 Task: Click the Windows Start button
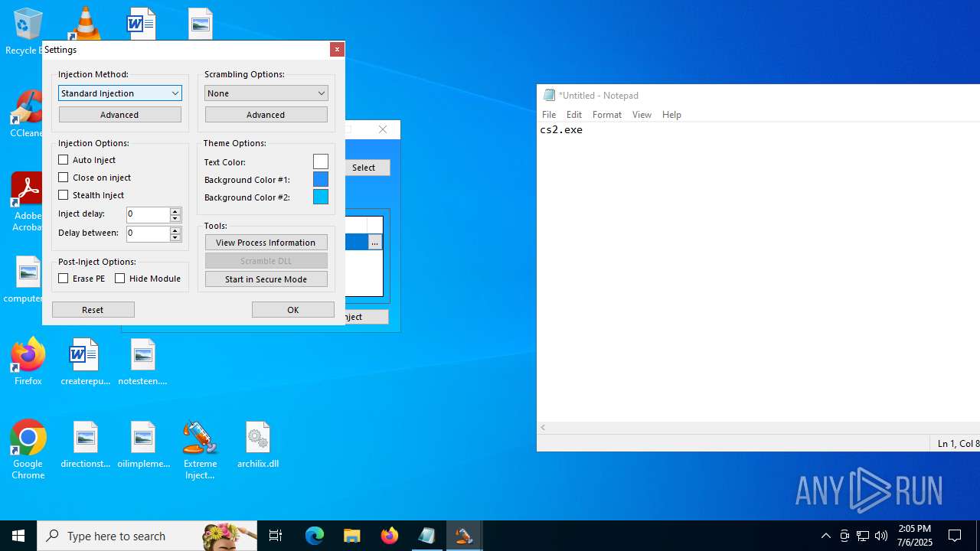pos(18,536)
